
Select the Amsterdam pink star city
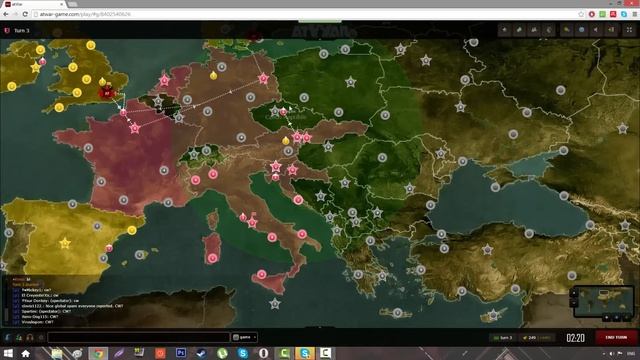click(164, 80)
